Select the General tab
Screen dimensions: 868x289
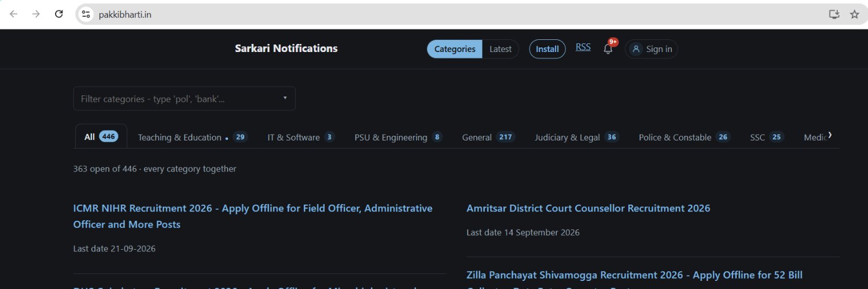(x=488, y=138)
